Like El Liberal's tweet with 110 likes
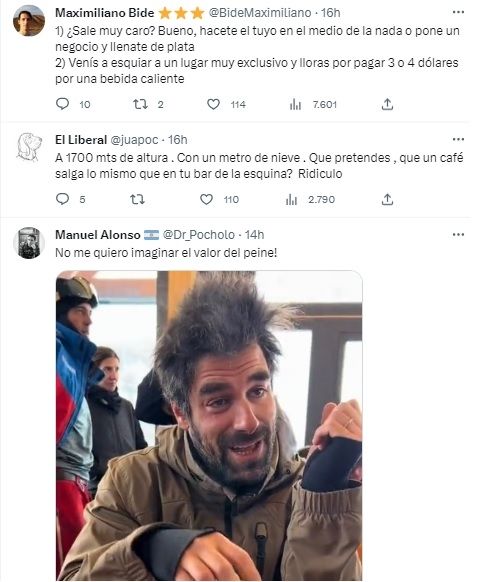Image resolution: width=480 pixels, height=582 pixels. 206,199
